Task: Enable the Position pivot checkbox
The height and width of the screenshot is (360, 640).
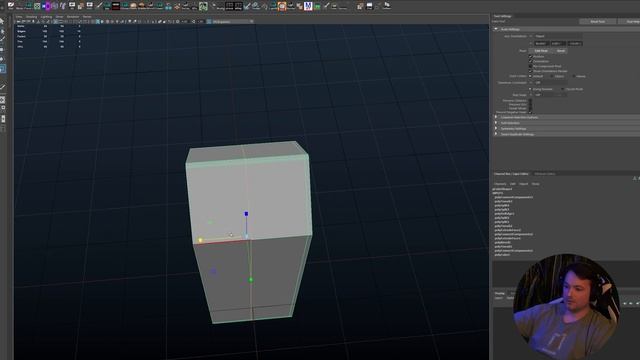Action: [x=531, y=56]
